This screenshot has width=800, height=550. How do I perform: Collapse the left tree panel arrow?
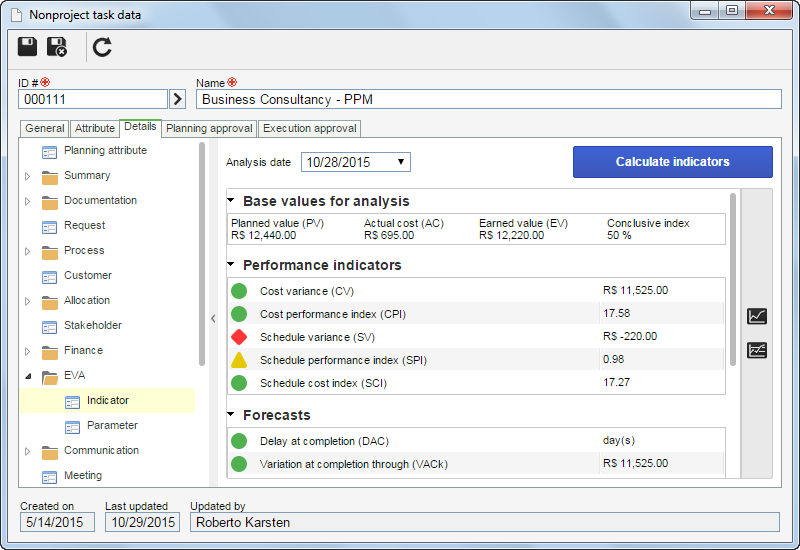[x=213, y=318]
